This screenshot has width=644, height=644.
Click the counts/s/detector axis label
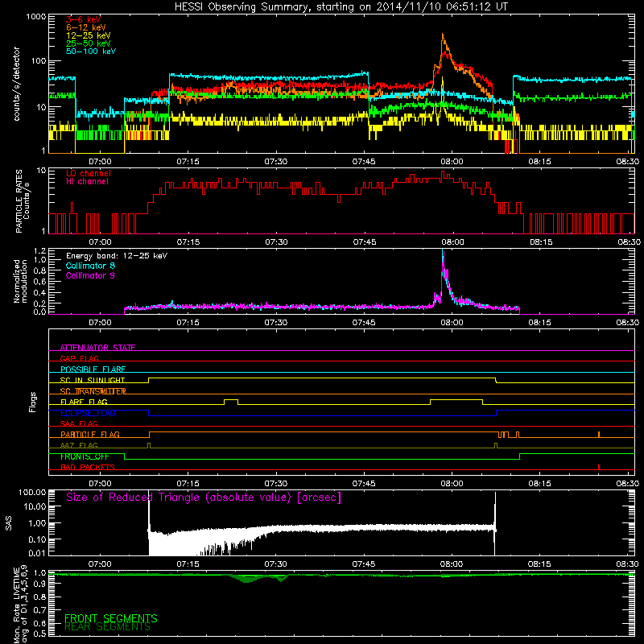coord(17,84)
